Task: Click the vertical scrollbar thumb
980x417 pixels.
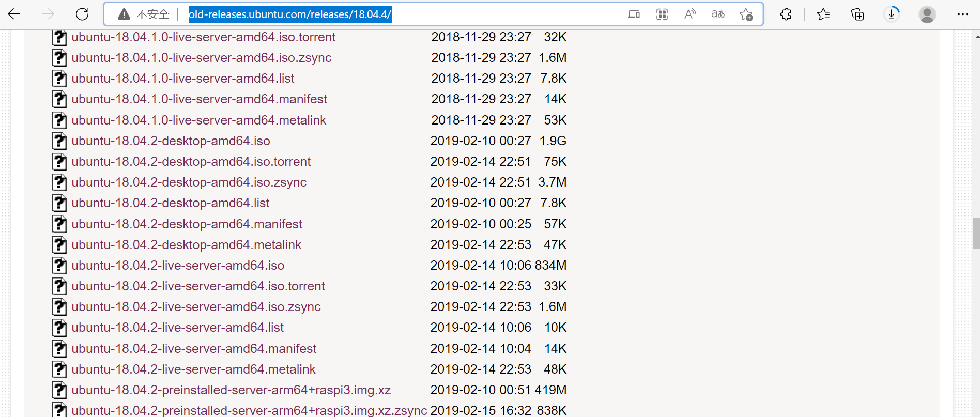Action: tap(976, 234)
